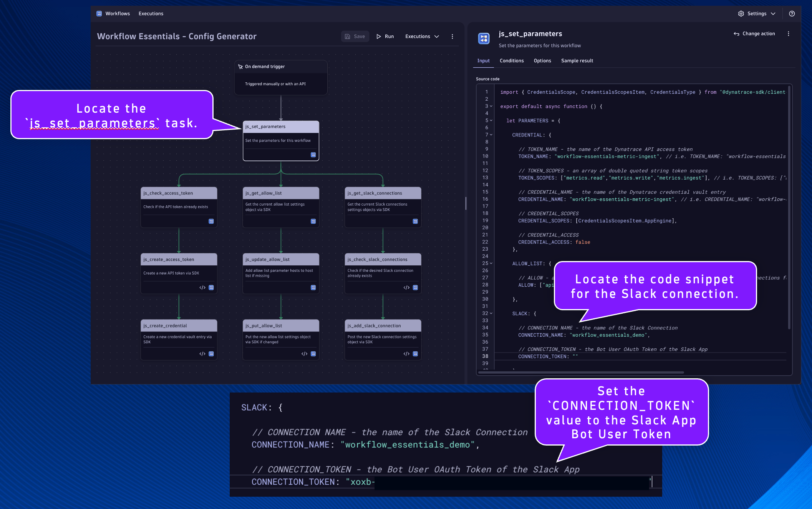Click the app icon on js_add_slack_connection node
812x509 pixels.
pos(415,354)
